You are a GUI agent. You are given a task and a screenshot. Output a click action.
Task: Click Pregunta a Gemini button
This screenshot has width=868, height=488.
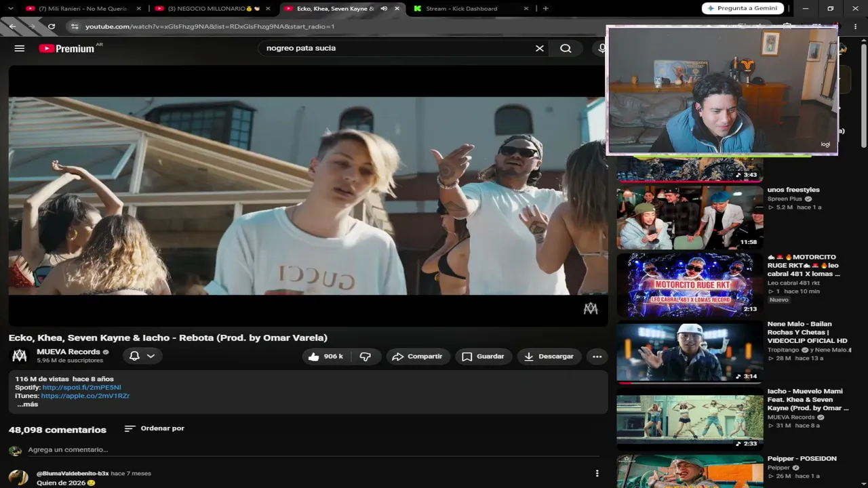743,8
